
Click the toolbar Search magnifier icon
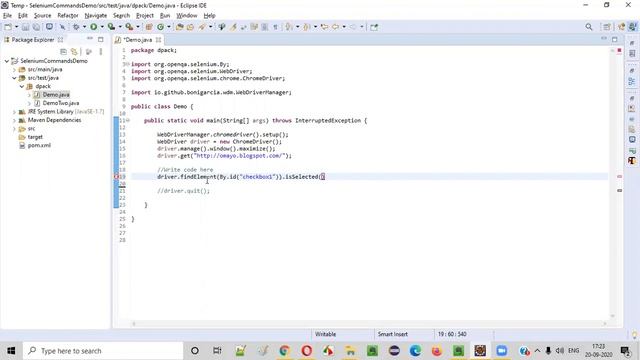point(589,27)
